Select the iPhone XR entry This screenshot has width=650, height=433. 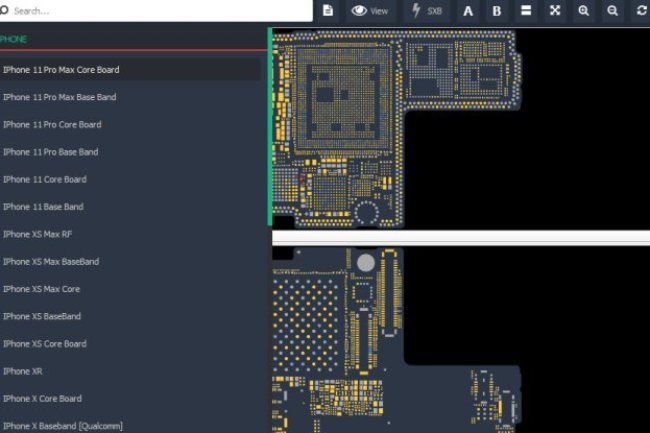tap(22, 371)
